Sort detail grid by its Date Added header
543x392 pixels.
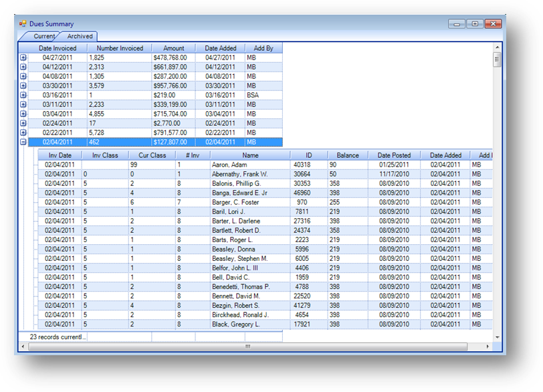pos(445,155)
